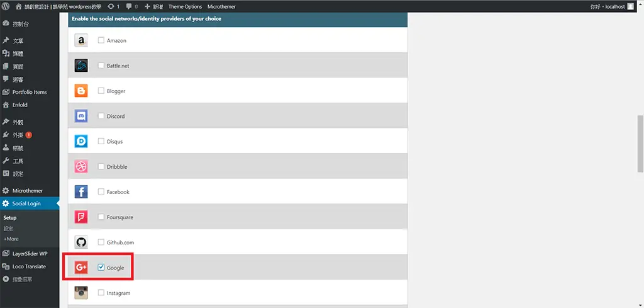Image resolution: width=644 pixels, height=308 pixels.
Task: Click the Amazon provider icon
Action: coord(81,40)
